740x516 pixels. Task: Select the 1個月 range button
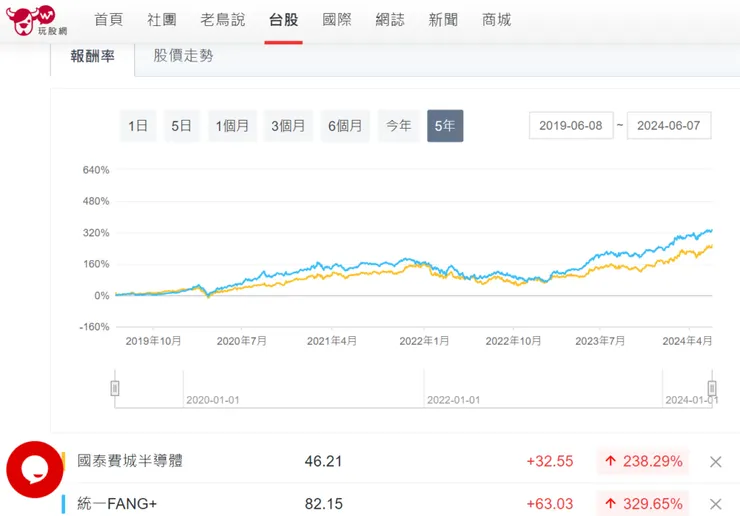click(232, 126)
